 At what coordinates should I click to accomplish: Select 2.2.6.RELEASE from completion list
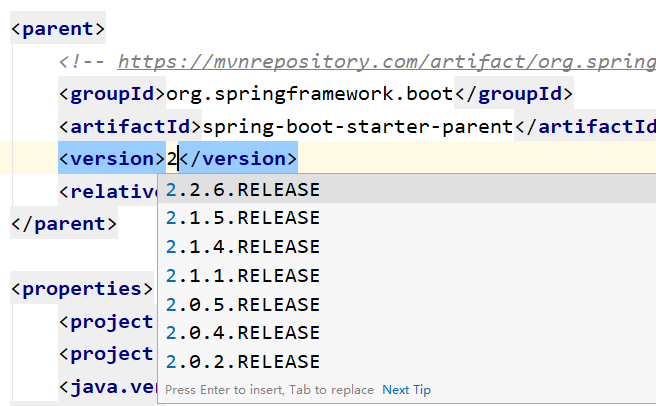tap(407, 190)
